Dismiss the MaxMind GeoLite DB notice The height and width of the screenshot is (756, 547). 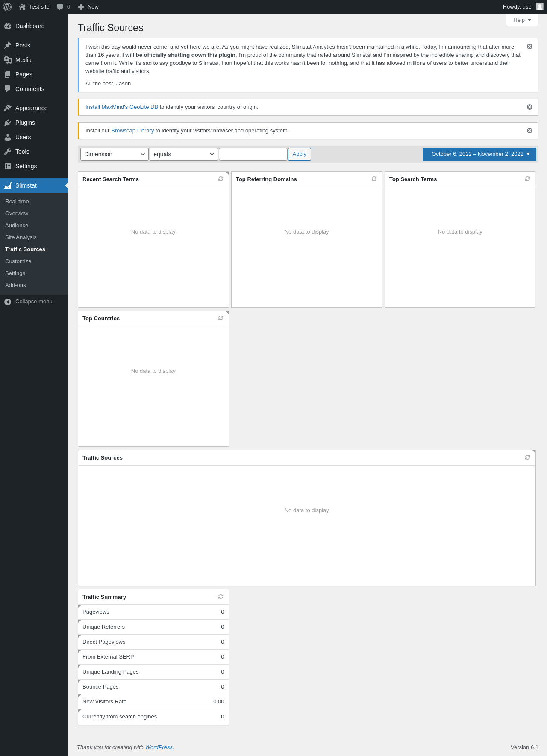(529, 107)
